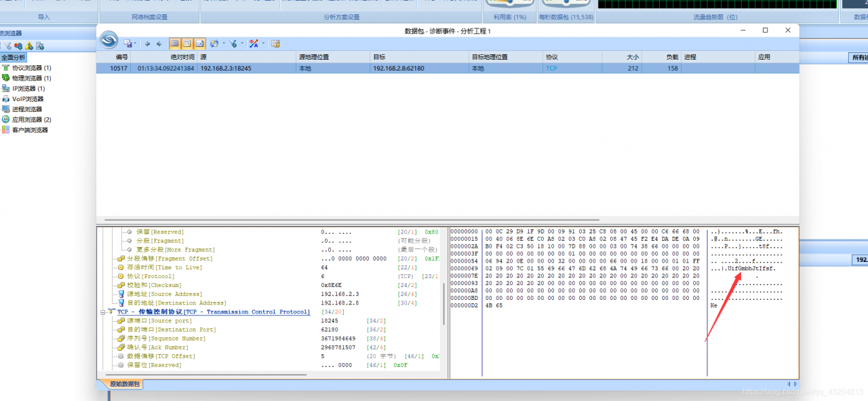Click hex offset row 00000069
The height and width of the screenshot is (401, 868).
[465, 267]
